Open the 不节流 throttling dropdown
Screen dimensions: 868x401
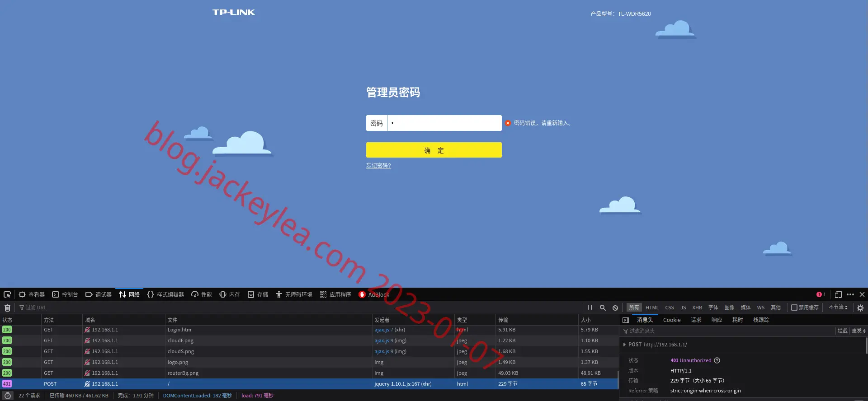838,307
